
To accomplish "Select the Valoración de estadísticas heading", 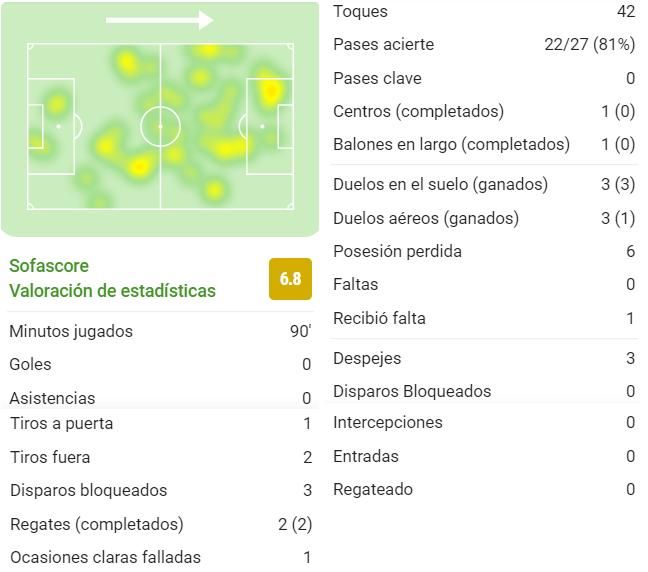I will point(112,291).
